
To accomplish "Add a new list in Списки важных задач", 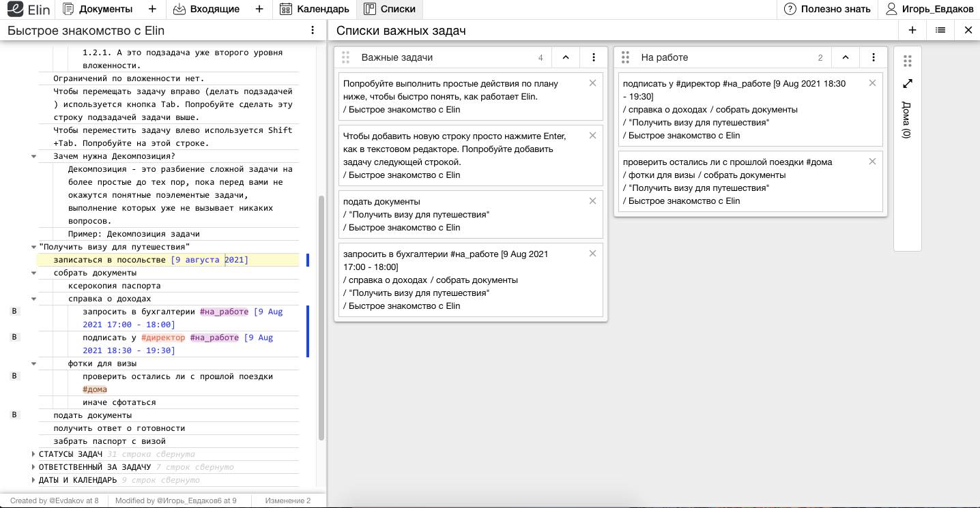I will click(x=912, y=30).
